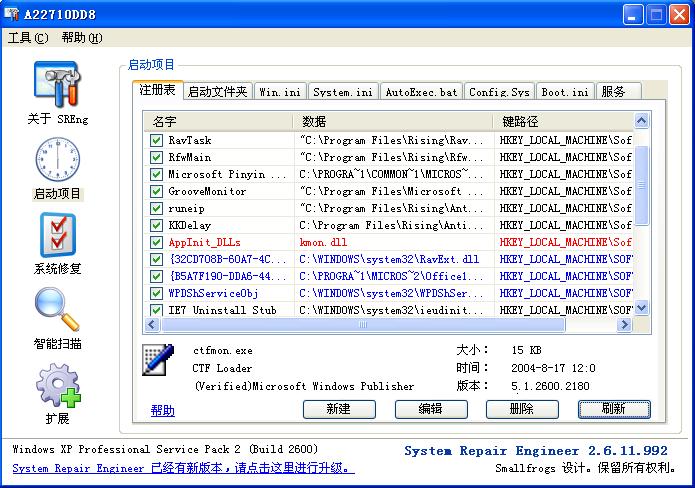Select the 启动项目 clock icon

[58, 160]
